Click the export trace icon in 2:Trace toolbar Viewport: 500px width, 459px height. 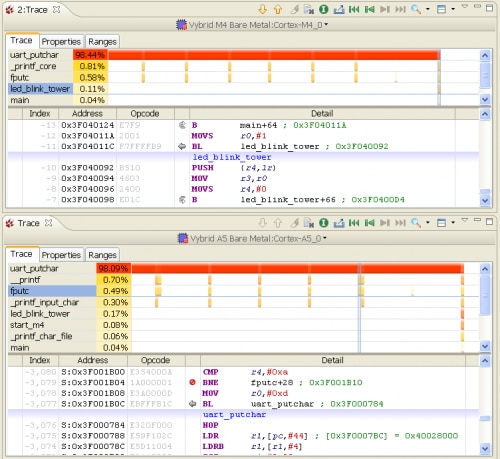pyautogui.click(x=339, y=9)
